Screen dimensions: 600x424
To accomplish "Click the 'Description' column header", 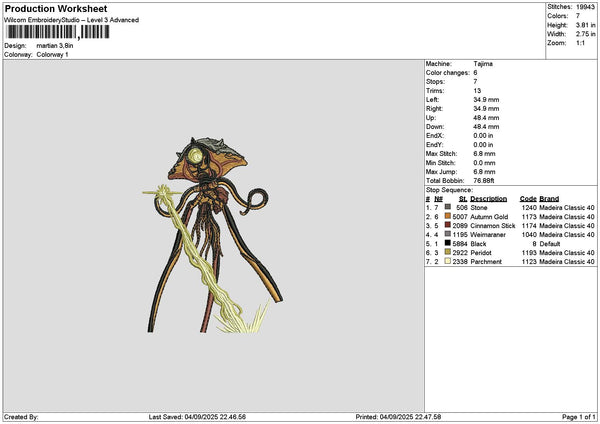I will tap(488, 199).
